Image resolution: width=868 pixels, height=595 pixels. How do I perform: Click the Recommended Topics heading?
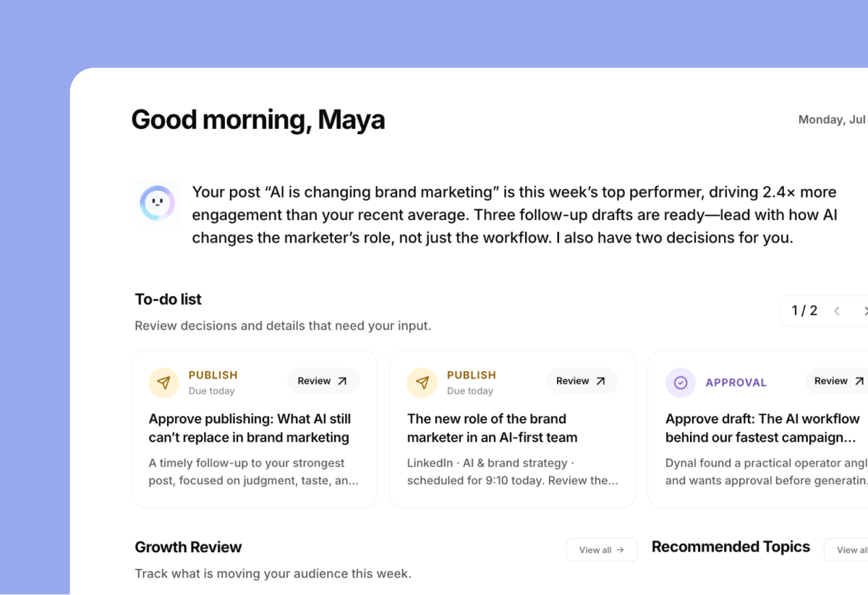coord(731,547)
